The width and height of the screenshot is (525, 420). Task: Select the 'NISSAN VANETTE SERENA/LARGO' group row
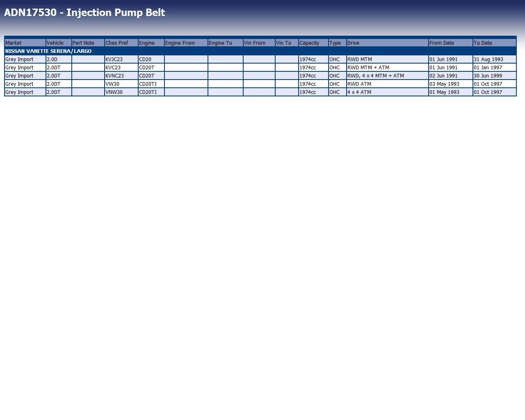click(260, 51)
